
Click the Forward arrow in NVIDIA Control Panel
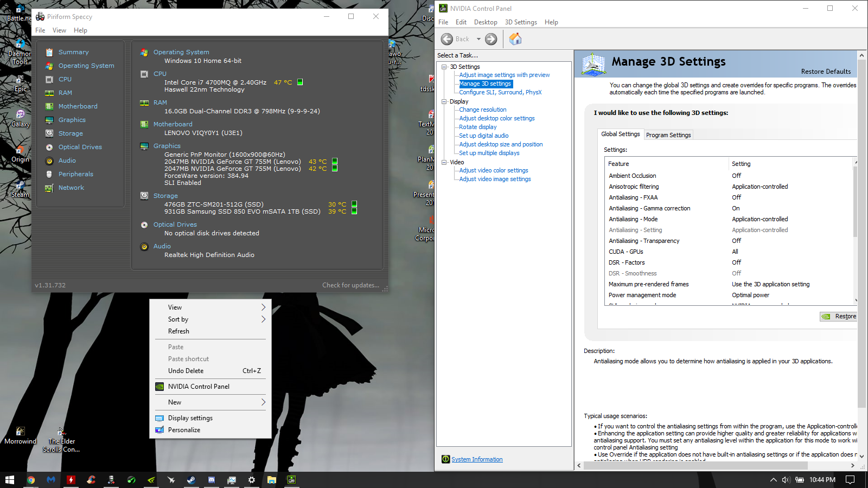click(x=491, y=39)
